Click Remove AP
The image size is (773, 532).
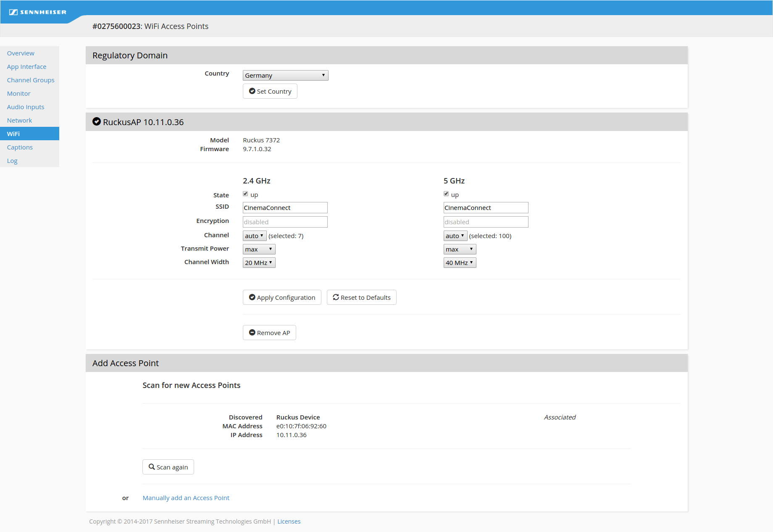[x=269, y=333]
